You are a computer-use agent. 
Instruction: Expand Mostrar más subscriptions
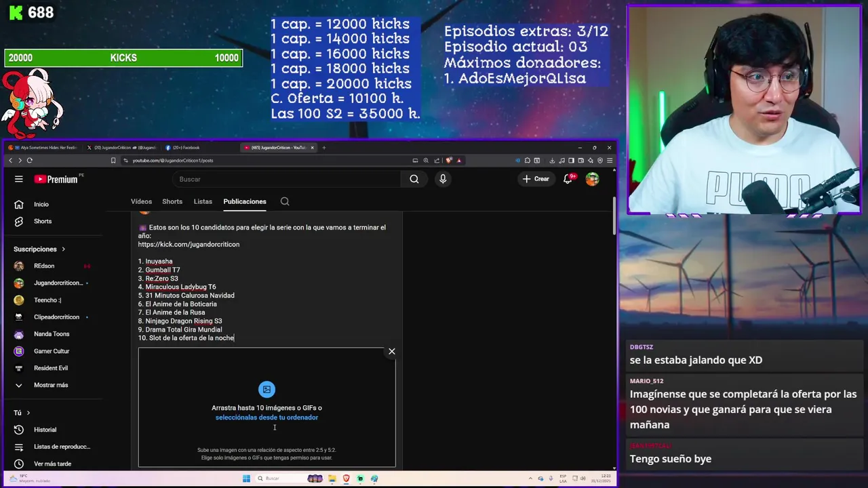pyautogui.click(x=51, y=385)
